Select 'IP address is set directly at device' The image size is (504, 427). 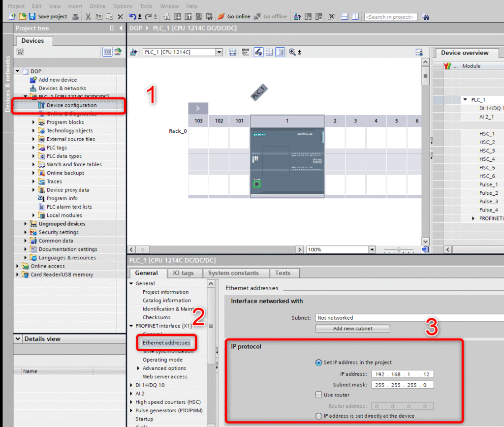pyautogui.click(x=318, y=416)
